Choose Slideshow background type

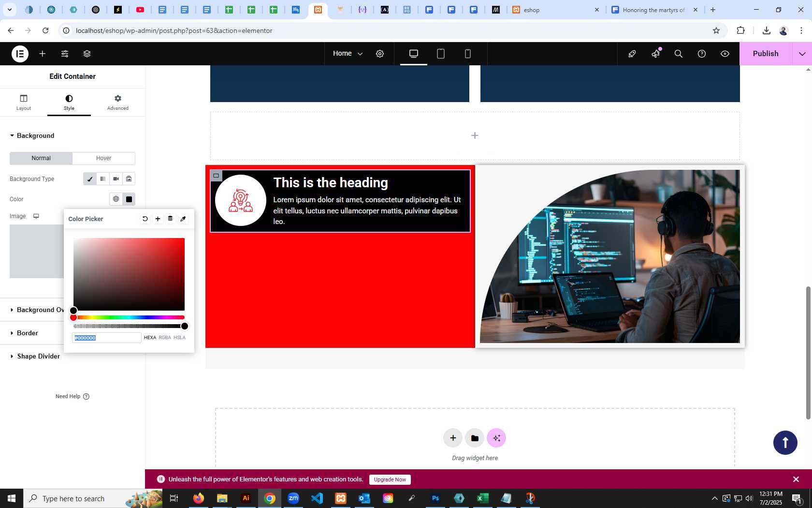click(129, 179)
